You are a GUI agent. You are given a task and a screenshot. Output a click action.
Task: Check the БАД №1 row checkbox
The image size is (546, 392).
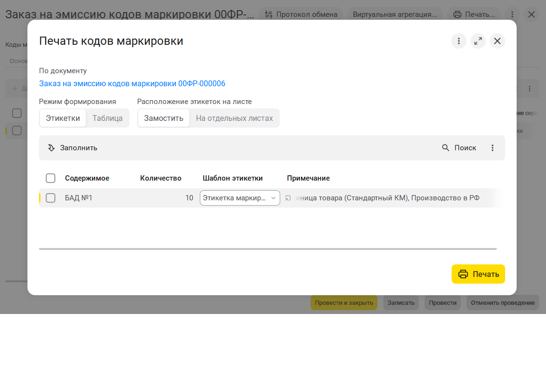pos(51,198)
